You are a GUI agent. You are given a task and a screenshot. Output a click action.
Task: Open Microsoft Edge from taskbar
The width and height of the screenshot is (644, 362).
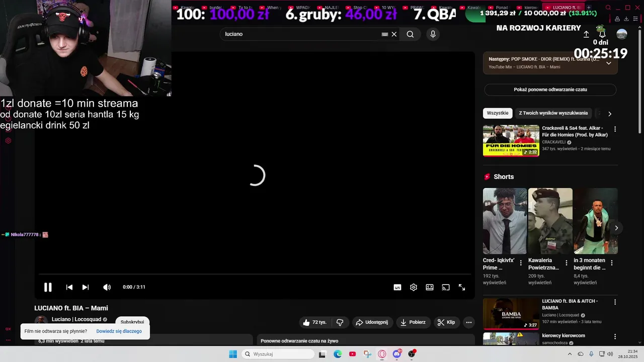click(x=338, y=354)
